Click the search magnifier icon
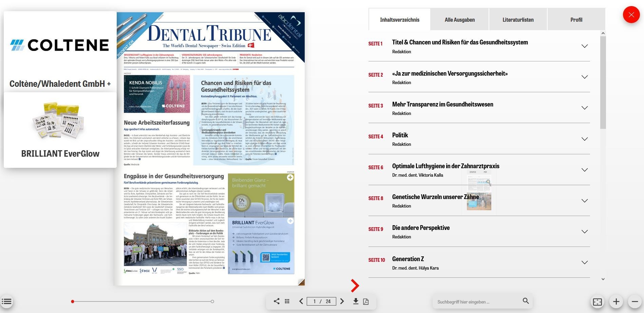The image size is (644, 313). pos(526,301)
